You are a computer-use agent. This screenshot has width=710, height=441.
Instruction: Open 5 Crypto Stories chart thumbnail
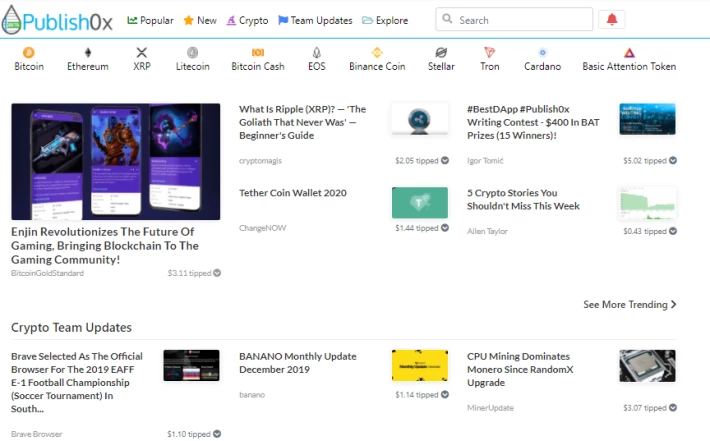648,202
